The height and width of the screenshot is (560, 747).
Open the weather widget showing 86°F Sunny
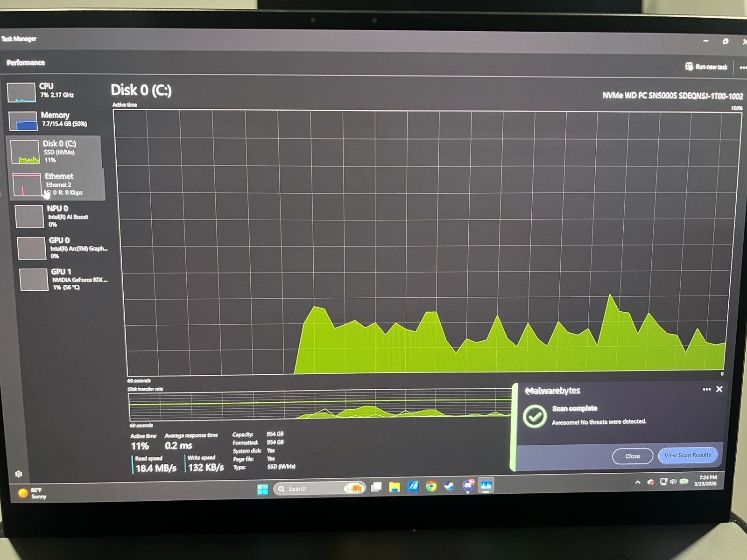point(32,493)
